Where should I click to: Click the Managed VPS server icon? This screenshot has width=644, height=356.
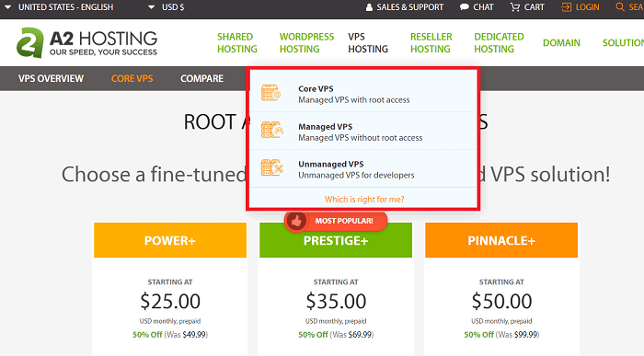tap(272, 130)
